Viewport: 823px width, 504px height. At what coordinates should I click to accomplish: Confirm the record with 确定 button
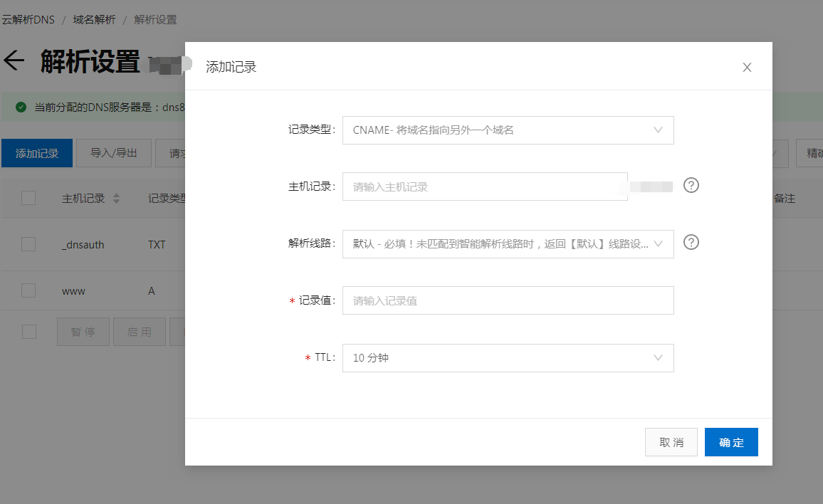point(731,442)
